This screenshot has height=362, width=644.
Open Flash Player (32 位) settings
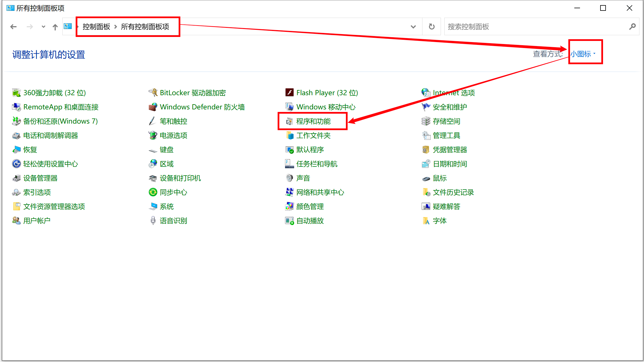point(327,93)
